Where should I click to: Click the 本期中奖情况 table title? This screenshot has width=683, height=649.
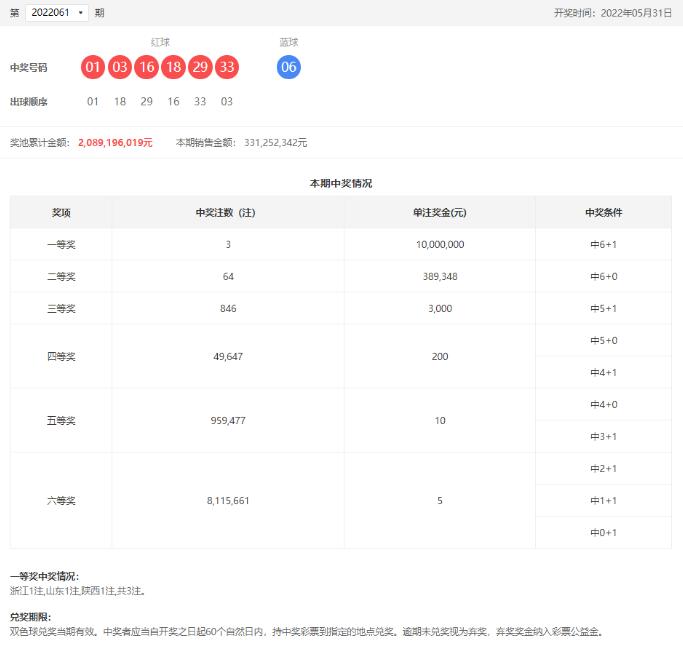click(341, 183)
